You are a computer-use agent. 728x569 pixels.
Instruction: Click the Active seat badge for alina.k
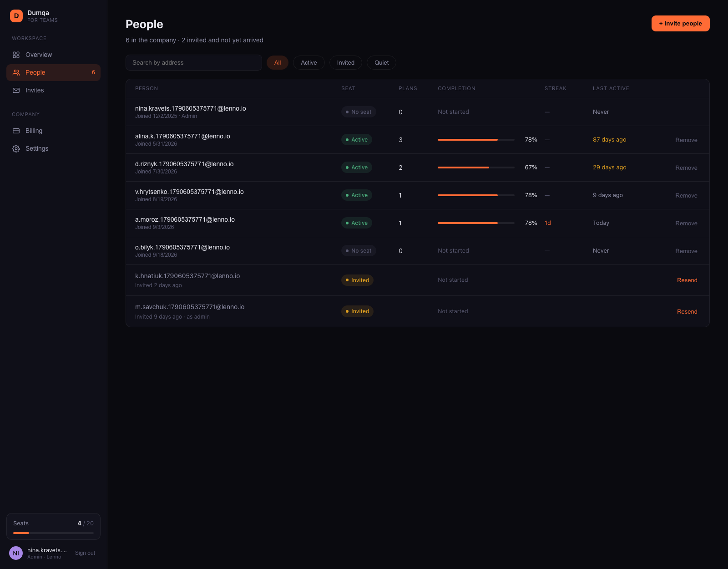tap(357, 140)
